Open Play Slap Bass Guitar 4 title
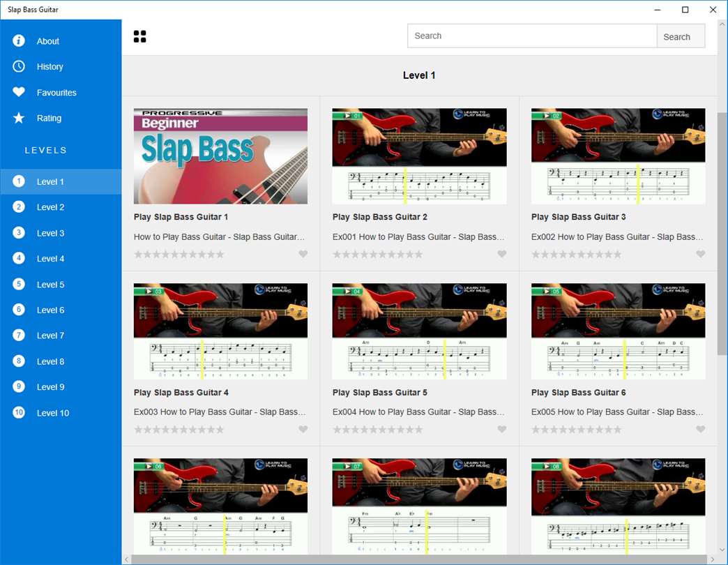Viewport: 728px width, 565px height. coord(181,392)
